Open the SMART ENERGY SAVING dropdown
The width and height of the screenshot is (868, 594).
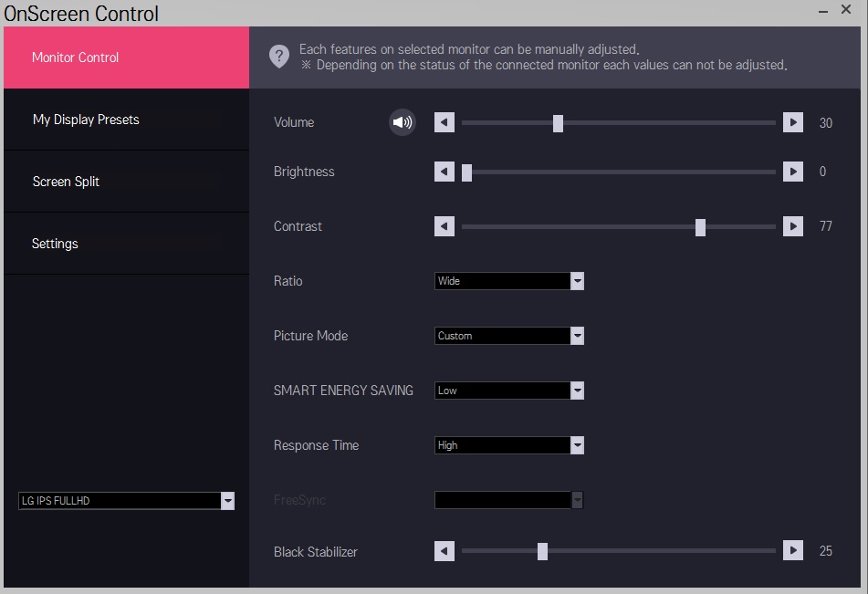509,391
